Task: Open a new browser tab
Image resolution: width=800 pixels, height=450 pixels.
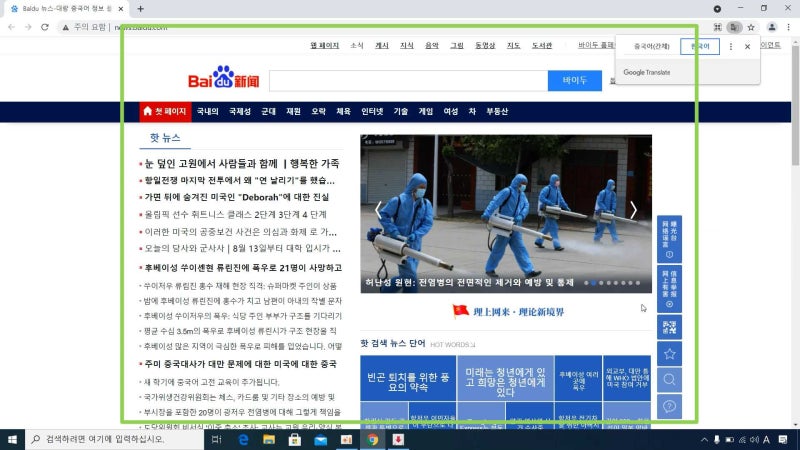Action: click(x=140, y=9)
